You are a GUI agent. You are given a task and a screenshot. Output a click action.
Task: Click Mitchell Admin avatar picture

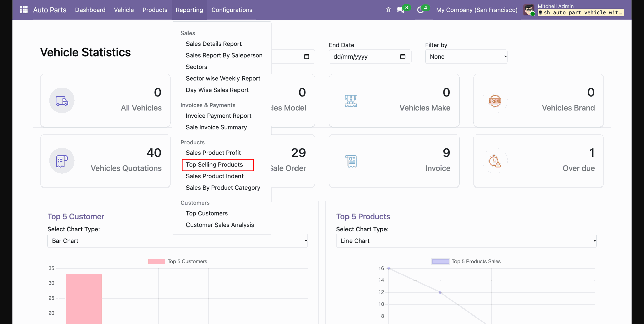529,10
